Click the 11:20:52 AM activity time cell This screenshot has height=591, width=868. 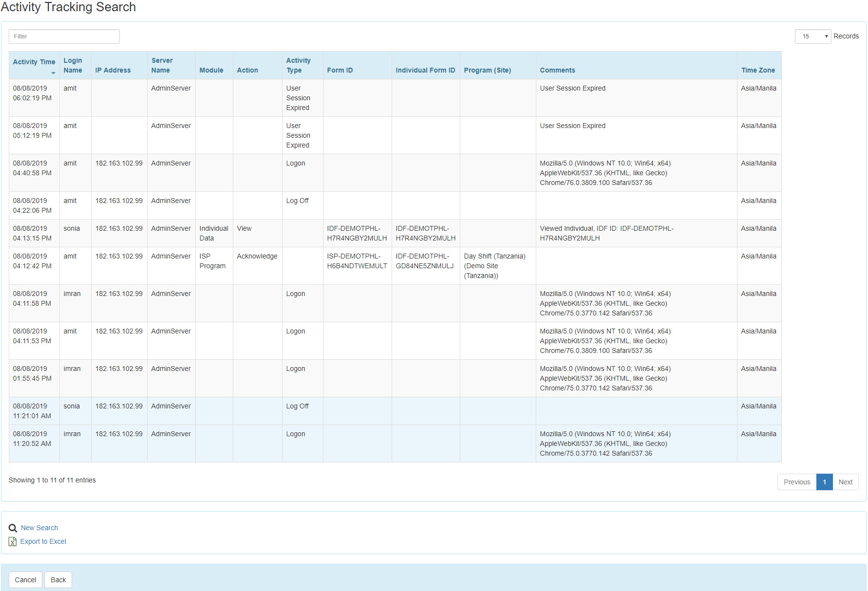(x=34, y=443)
